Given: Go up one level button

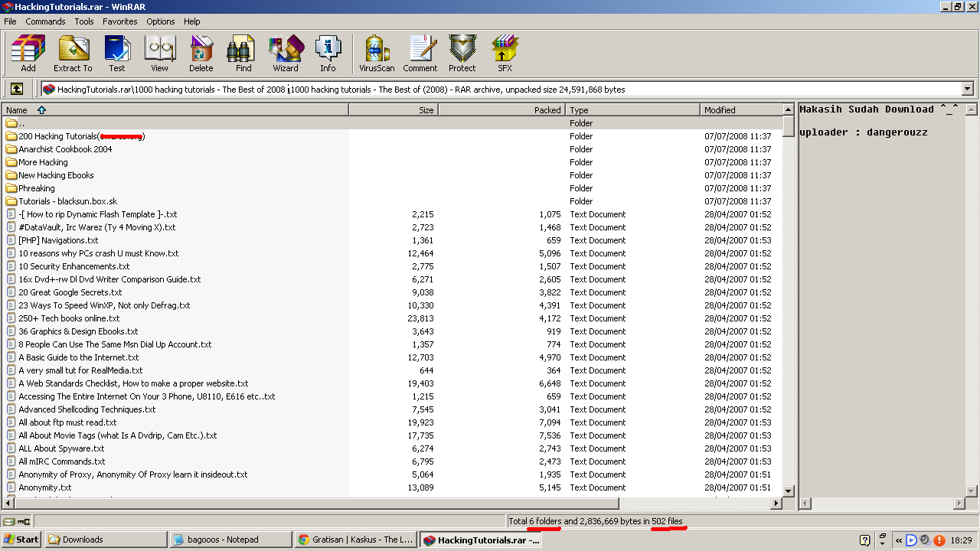Looking at the screenshot, I should (17, 89).
